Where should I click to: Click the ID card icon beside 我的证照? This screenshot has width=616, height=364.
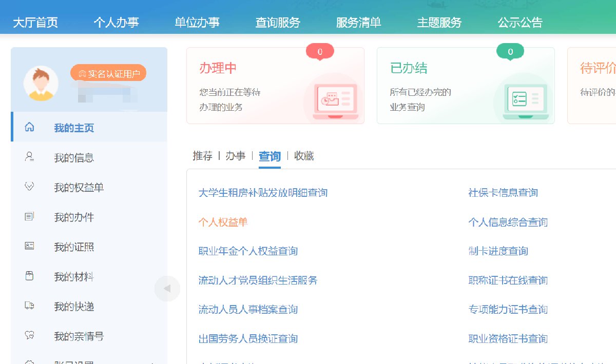pyautogui.click(x=29, y=247)
